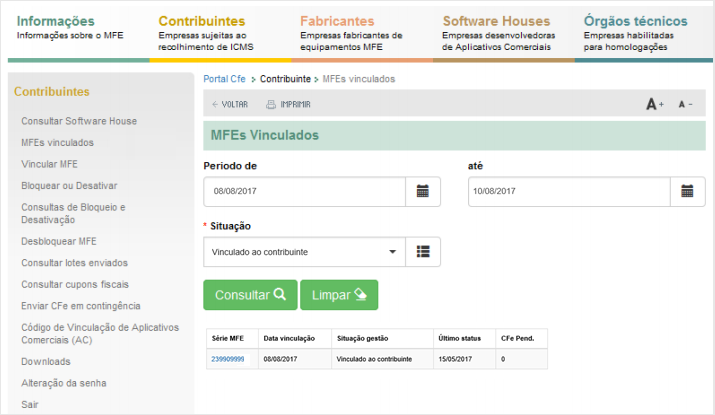The width and height of the screenshot is (715, 415).
Task: Open the Software Houses section
Action: (496, 21)
